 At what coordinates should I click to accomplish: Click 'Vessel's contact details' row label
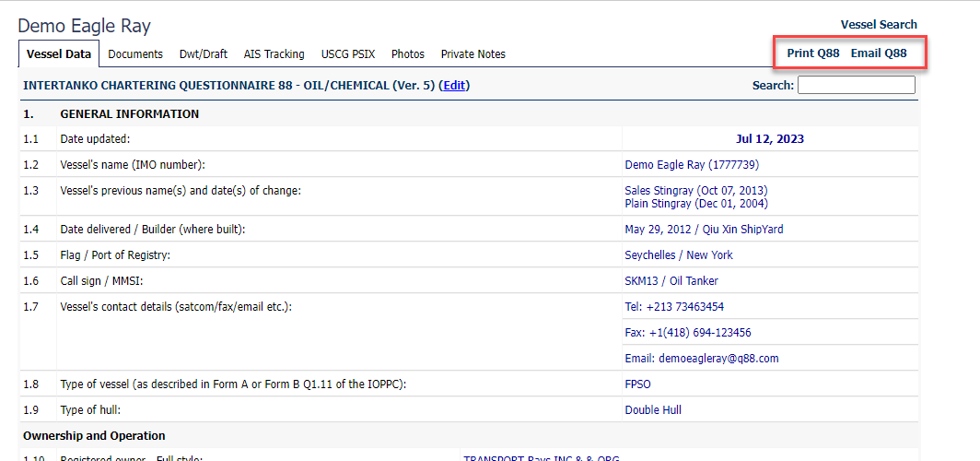[176, 306]
